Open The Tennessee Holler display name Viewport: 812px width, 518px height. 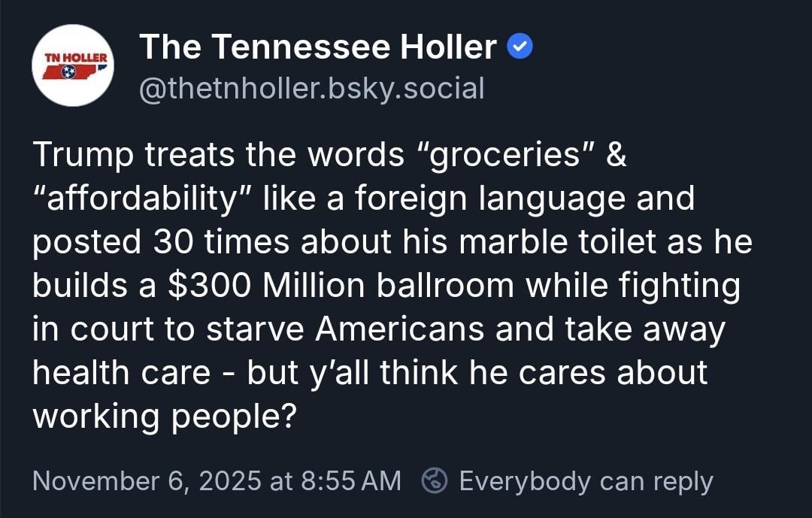(x=318, y=48)
